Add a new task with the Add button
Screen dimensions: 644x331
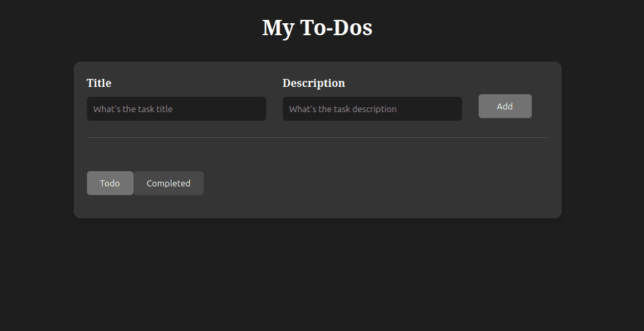click(505, 106)
